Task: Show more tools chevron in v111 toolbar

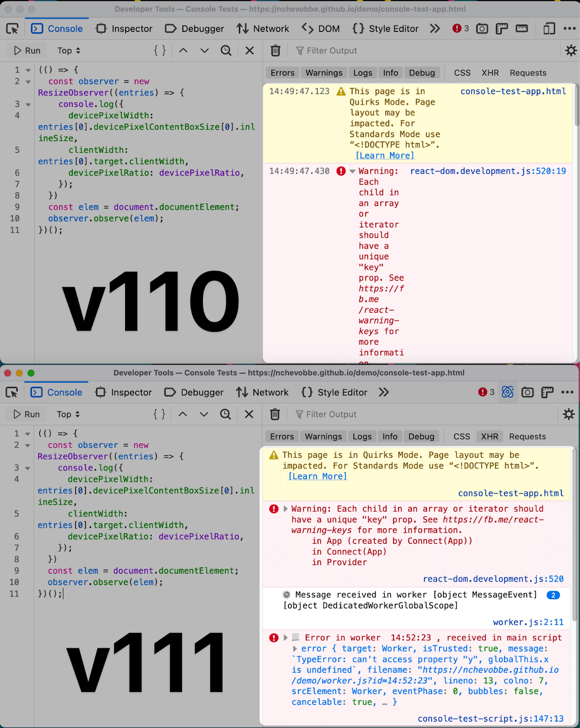Action: pyautogui.click(x=384, y=392)
